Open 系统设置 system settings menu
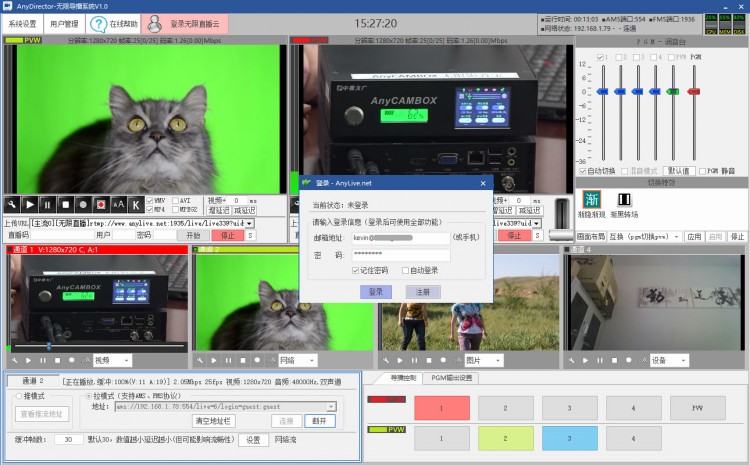The width and height of the screenshot is (750, 465). click(22, 24)
